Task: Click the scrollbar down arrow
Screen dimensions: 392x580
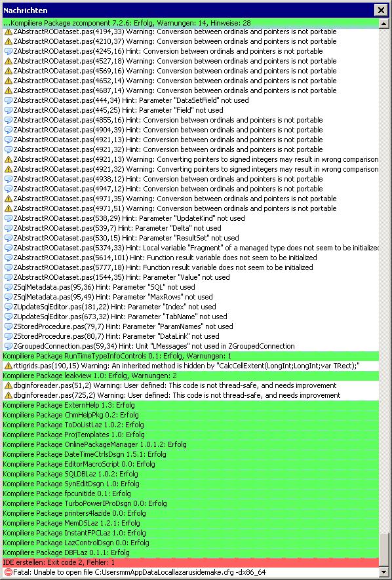Action: point(384,572)
